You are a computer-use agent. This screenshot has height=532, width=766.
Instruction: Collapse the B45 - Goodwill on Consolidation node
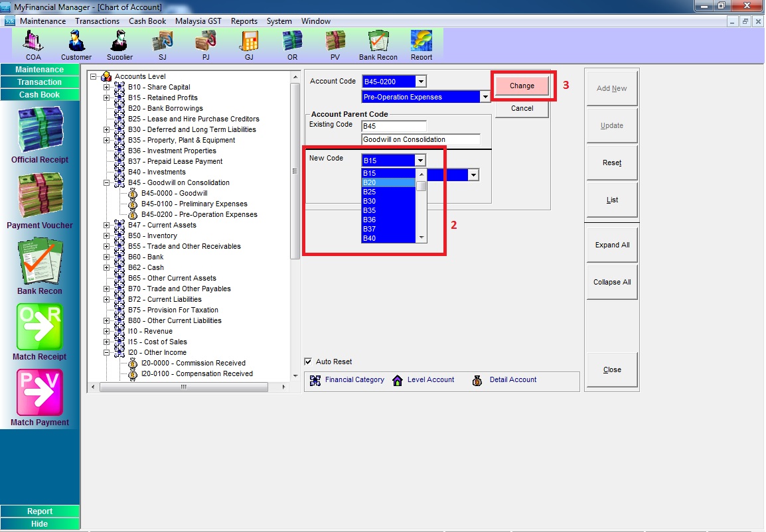(107, 182)
